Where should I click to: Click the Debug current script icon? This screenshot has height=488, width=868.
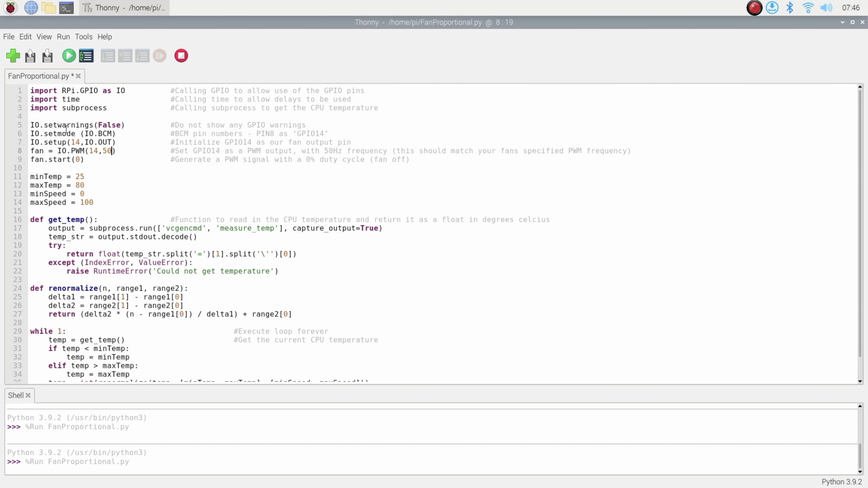(x=86, y=56)
